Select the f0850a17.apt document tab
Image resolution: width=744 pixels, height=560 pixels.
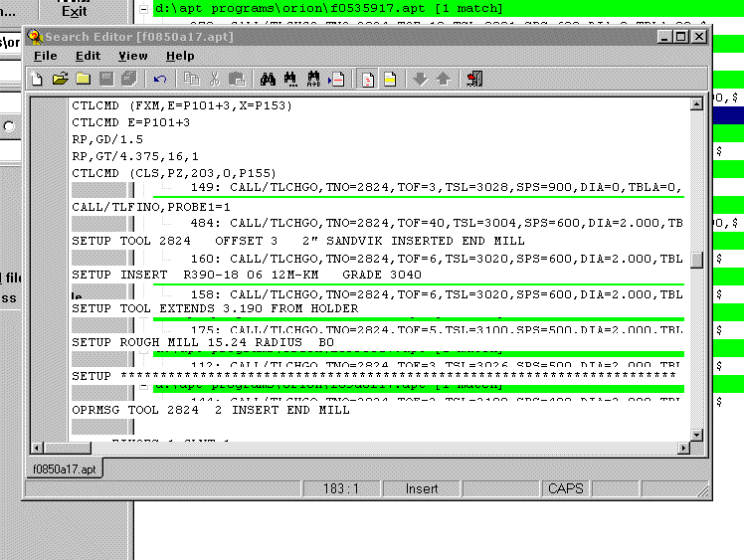(62, 468)
